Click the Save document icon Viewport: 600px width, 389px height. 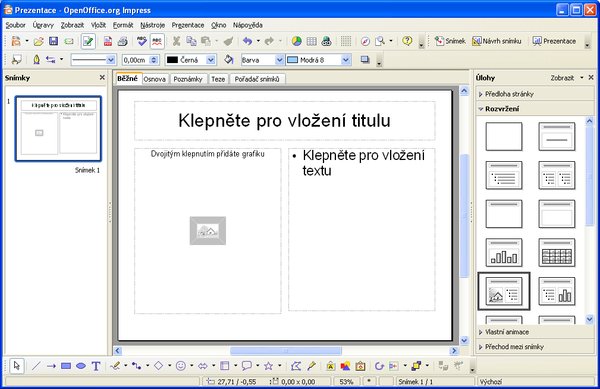(x=53, y=41)
